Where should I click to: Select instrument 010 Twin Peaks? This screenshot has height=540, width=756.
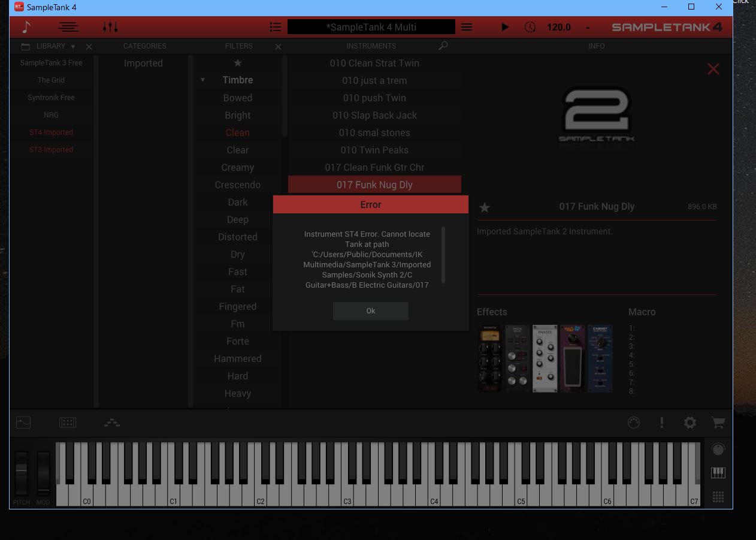click(x=374, y=150)
